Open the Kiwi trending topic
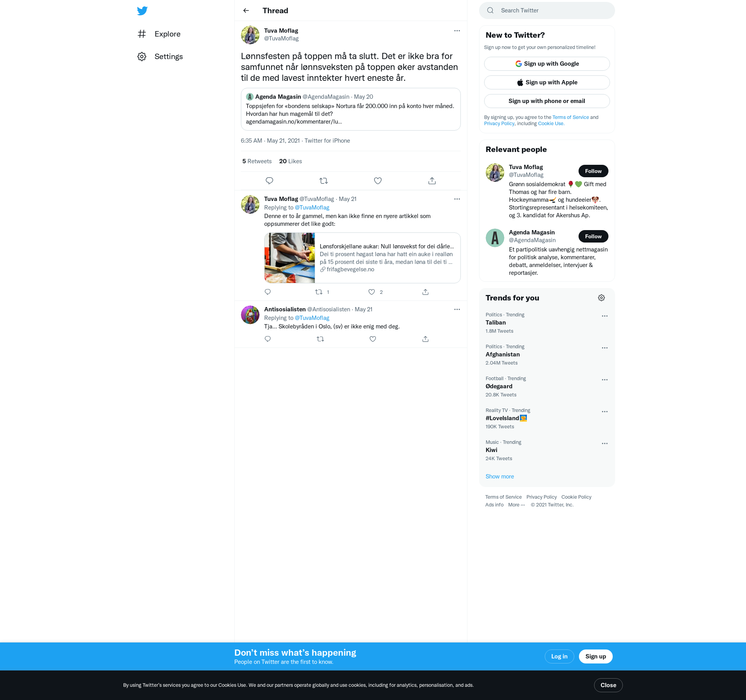The image size is (746, 700). point(547,450)
